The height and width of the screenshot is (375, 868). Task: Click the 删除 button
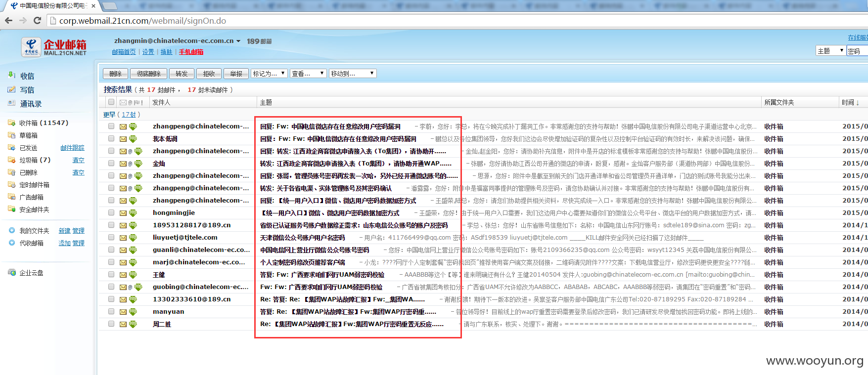[x=115, y=74]
